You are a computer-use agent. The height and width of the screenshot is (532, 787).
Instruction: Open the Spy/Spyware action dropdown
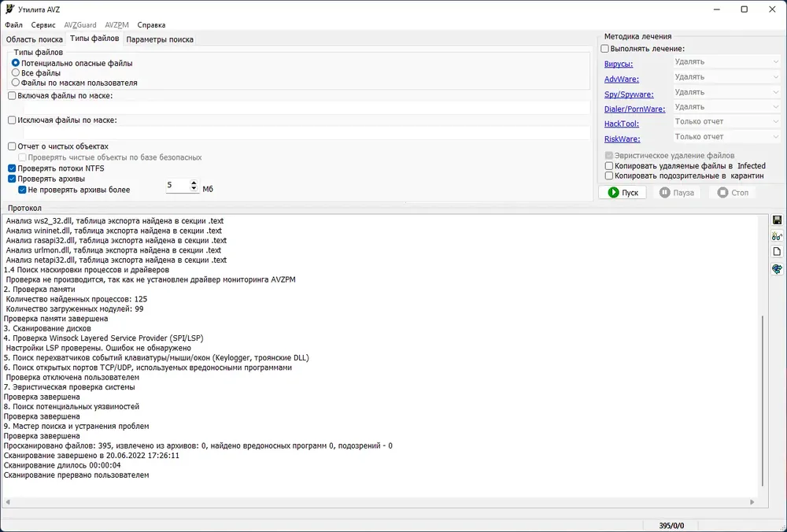[726, 92]
